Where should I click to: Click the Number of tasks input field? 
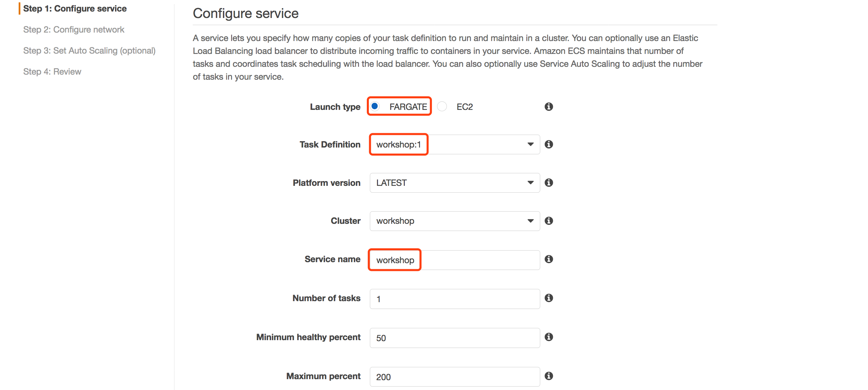point(455,299)
